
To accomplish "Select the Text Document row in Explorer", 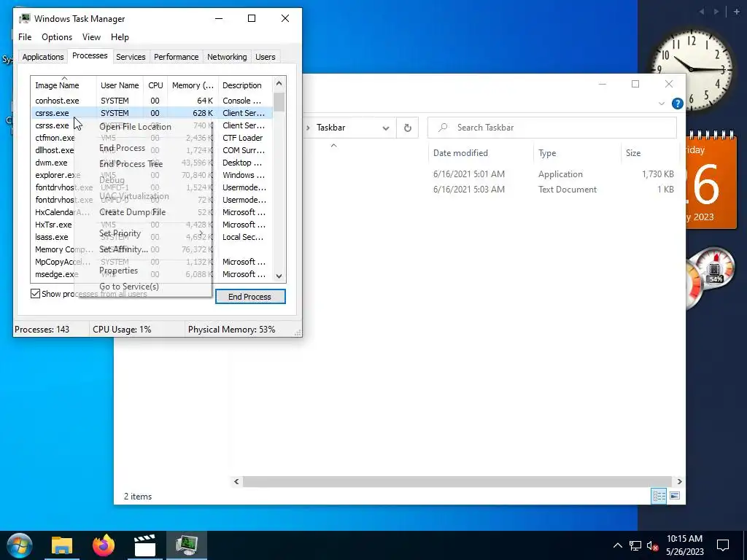I will (x=491, y=189).
